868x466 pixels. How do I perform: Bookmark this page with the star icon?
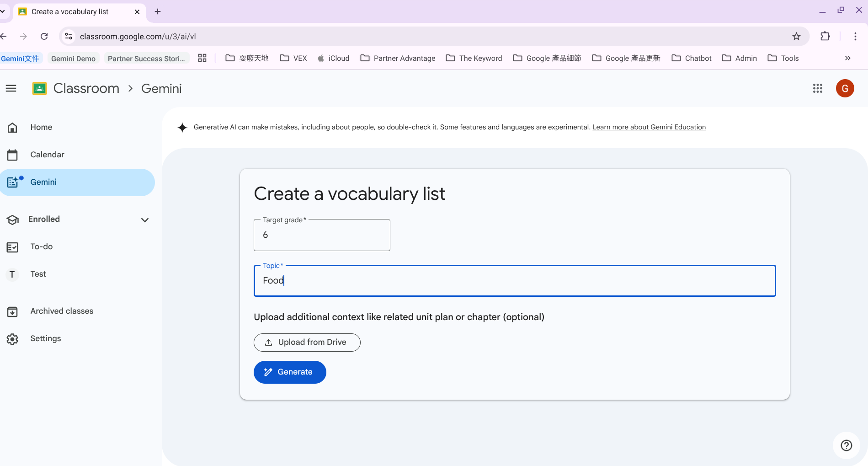point(796,37)
